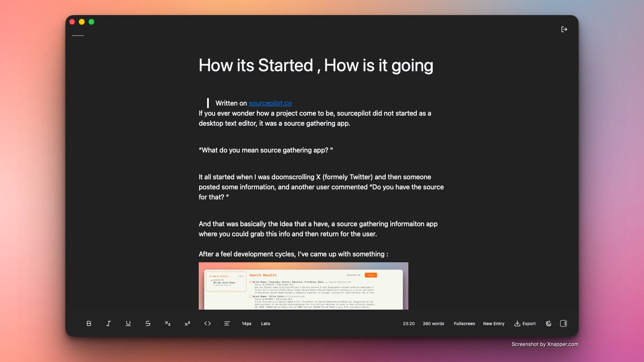Toggle bold formatting
The image size is (644, 362).
tap(89, 323)
